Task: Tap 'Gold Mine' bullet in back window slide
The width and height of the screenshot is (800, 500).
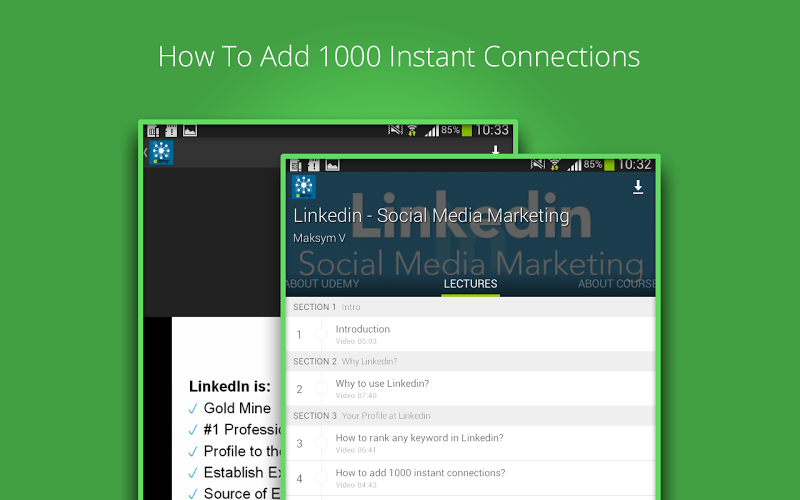Action: coord(237,408)
